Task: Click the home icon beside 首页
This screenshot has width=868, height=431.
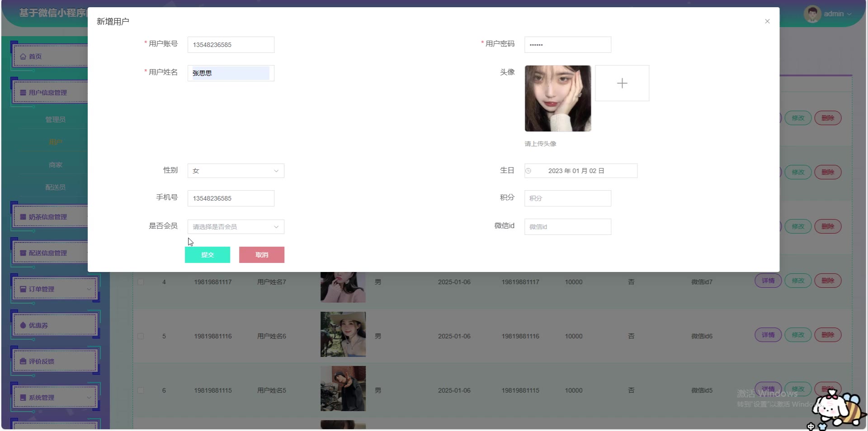Action: 23,56
